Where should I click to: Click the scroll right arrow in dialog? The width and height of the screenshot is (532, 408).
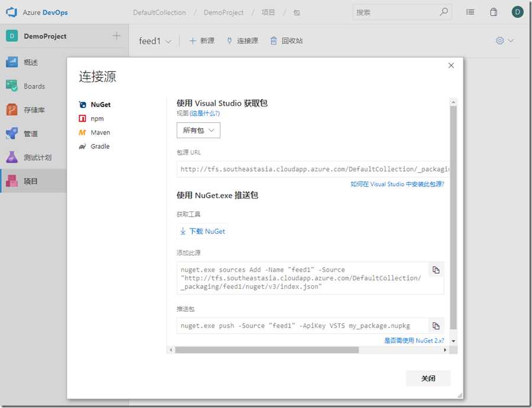pyautogui.click(x=445, y=350)
